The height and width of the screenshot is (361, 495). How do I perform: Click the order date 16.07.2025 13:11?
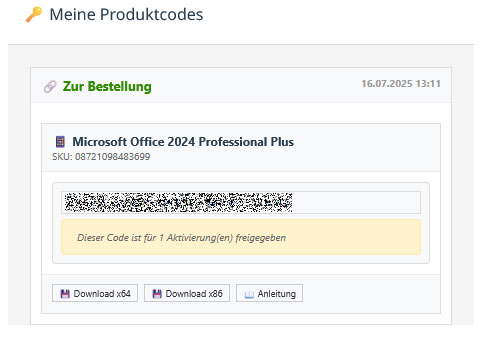pyautogui.click(x=401, y=84)
